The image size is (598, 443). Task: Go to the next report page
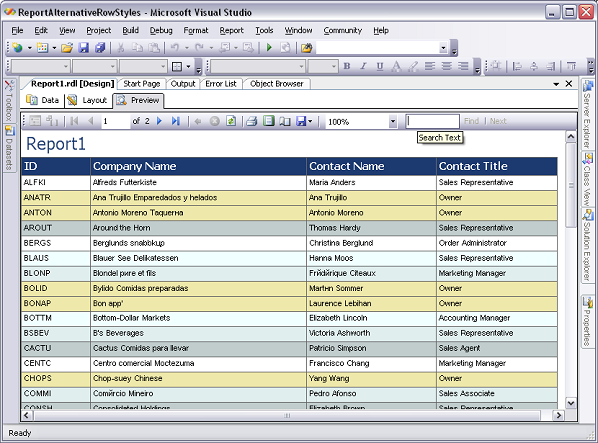(x=159, y=121)
